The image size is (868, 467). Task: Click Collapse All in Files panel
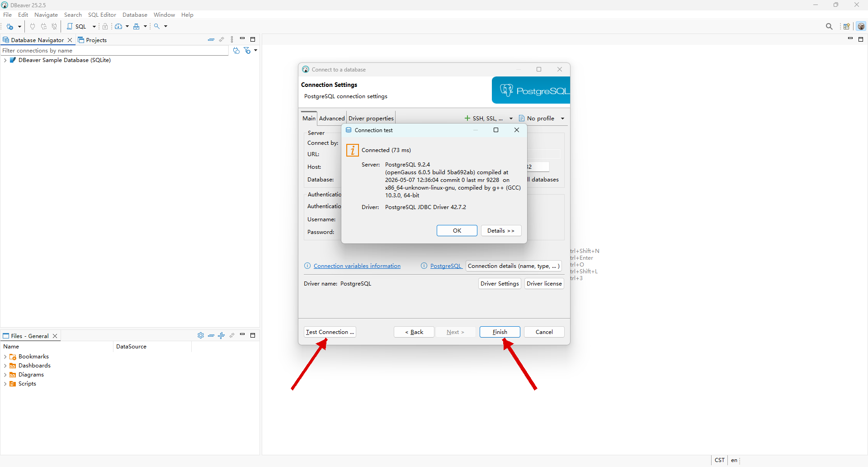(211, 335)
